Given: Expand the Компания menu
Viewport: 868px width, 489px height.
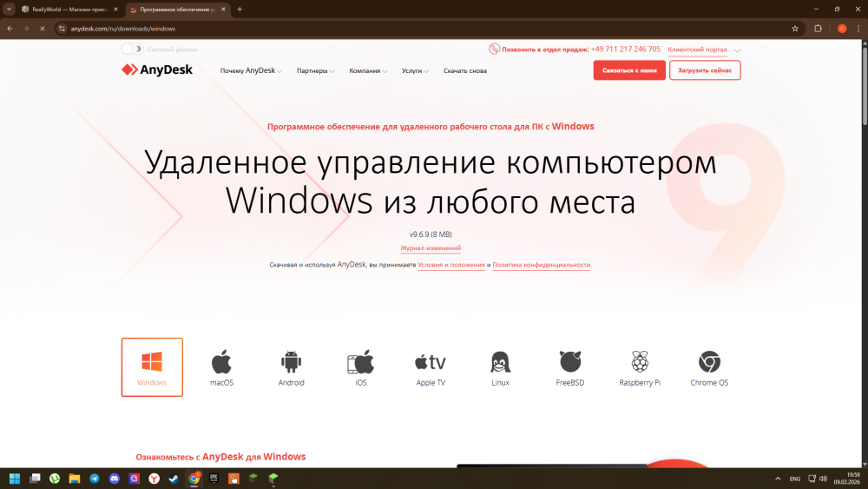Looking at the screenshot, I should (368, 71).
